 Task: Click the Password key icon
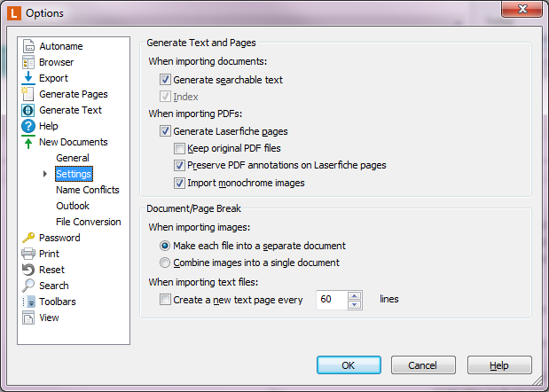point(28,238)
